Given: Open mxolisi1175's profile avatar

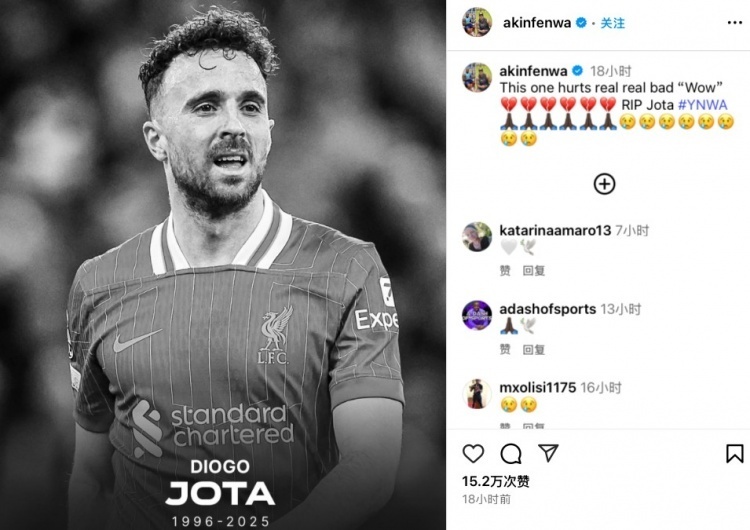Looking at the screenshot, I should pyautogui.click(x=477, y=394).
